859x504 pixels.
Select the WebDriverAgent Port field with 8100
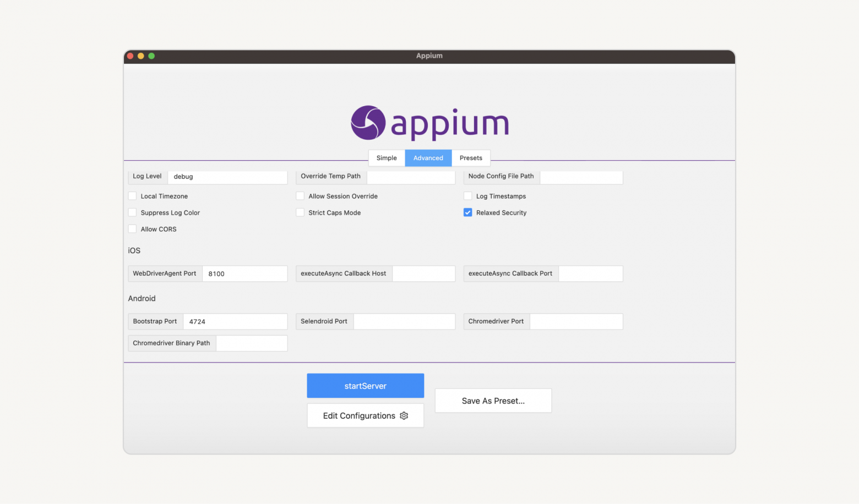point(245,273)
